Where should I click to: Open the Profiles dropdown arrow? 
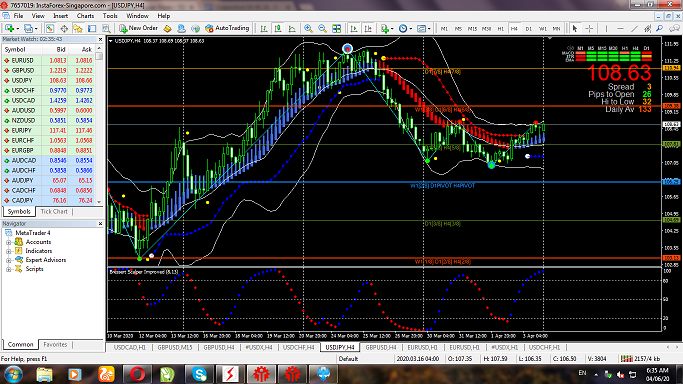[36, 29]
